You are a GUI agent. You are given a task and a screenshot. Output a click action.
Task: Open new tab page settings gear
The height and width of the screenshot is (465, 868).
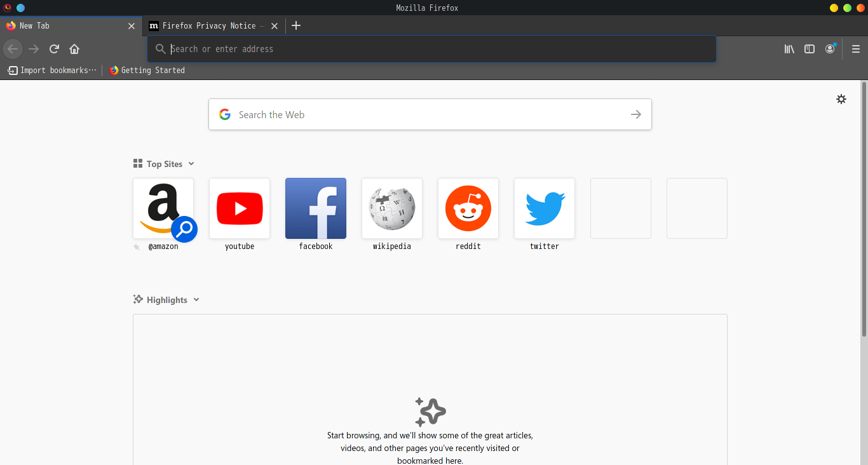(x=841, y=99)
